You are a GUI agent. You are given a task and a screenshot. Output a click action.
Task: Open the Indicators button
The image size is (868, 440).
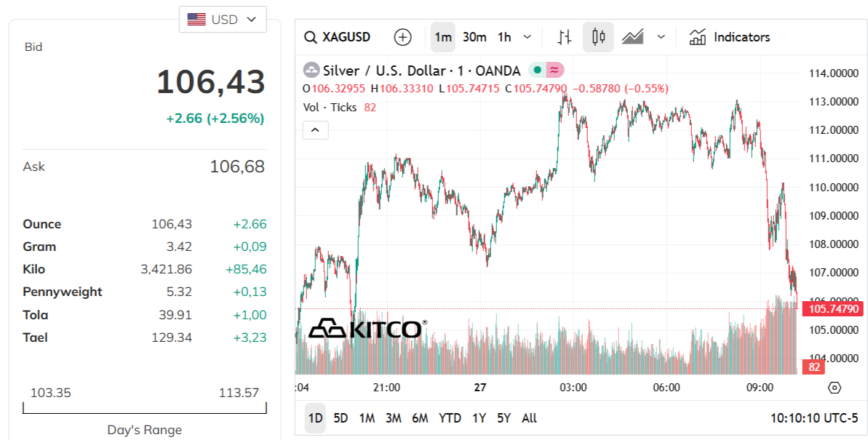click(729, 37)
